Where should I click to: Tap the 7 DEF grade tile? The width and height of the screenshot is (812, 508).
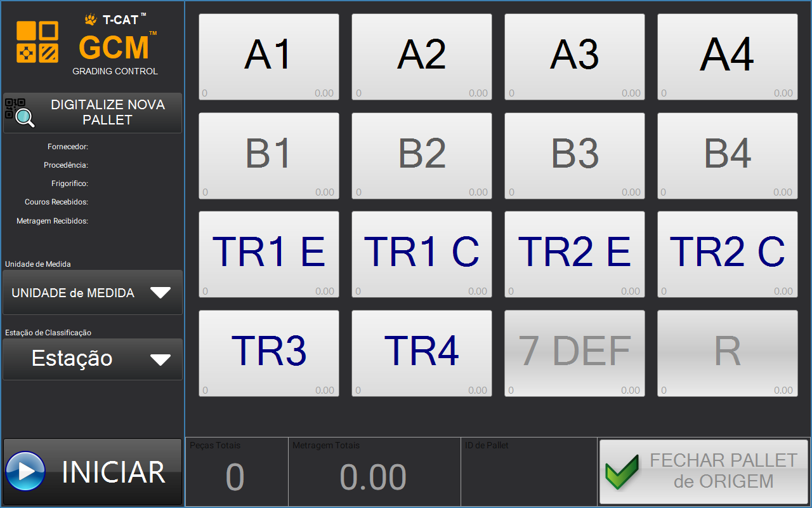pos(575,354)
